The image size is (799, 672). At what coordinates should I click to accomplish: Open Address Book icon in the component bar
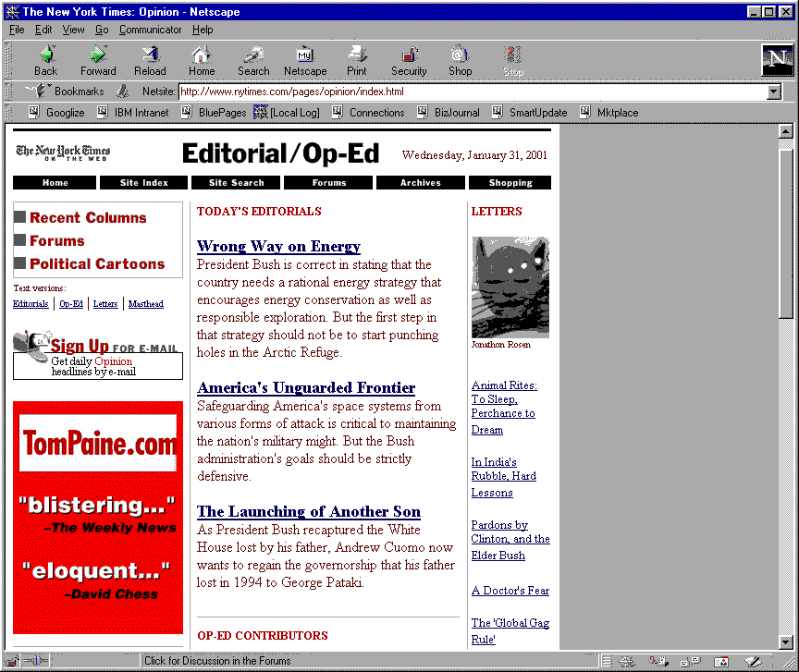click(x=721, y=661)
